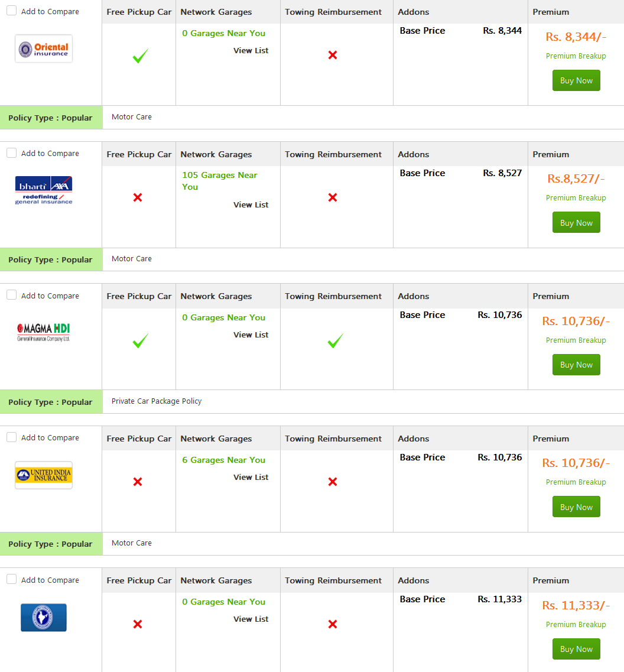
Task: Open View List for 6 Garages Near You
Action: (x=251, y=477)
